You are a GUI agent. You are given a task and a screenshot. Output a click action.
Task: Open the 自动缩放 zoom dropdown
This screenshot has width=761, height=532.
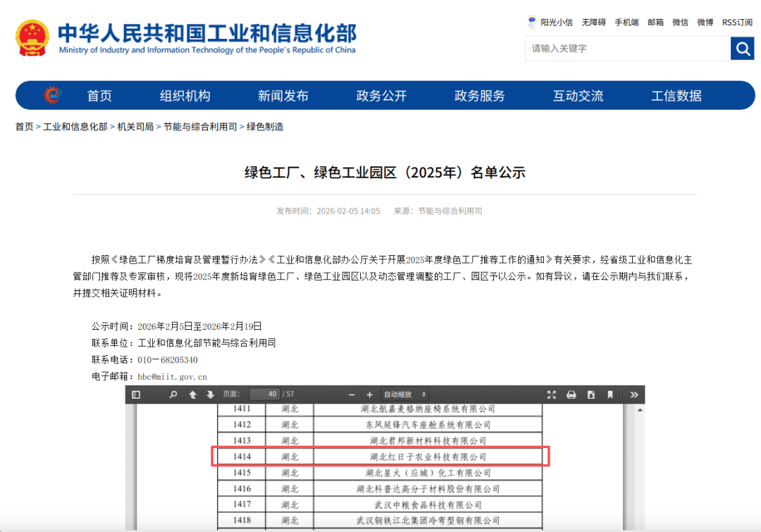coord(404,395)
